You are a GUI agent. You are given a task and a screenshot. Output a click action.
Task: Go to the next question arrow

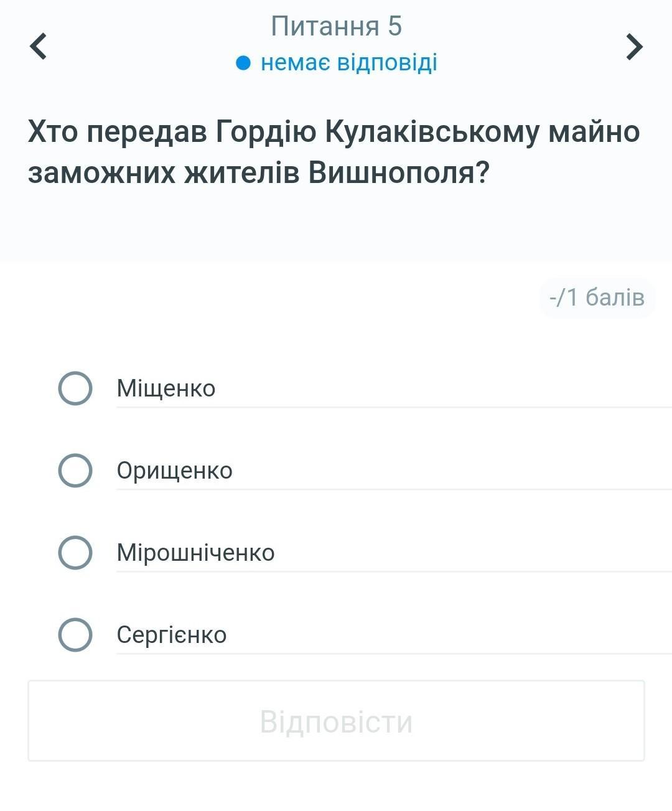point(633,46)
